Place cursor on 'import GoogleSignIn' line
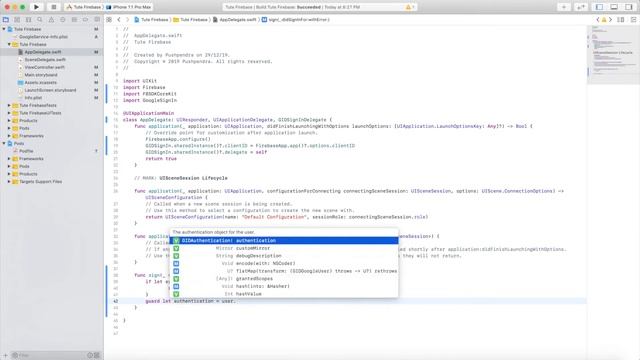Image resolution: width=640 pixels, height=360 pixels. [150, 100]
